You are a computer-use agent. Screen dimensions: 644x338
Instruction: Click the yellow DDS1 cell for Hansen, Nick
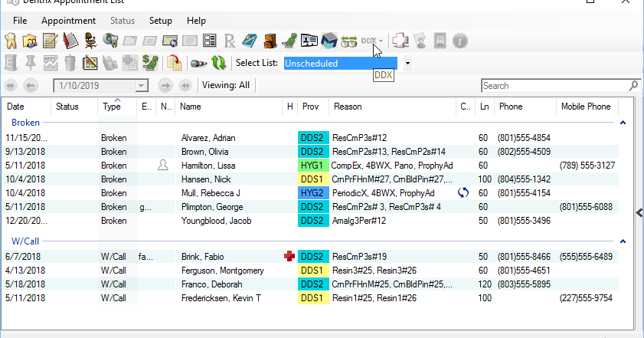[313, 179]
